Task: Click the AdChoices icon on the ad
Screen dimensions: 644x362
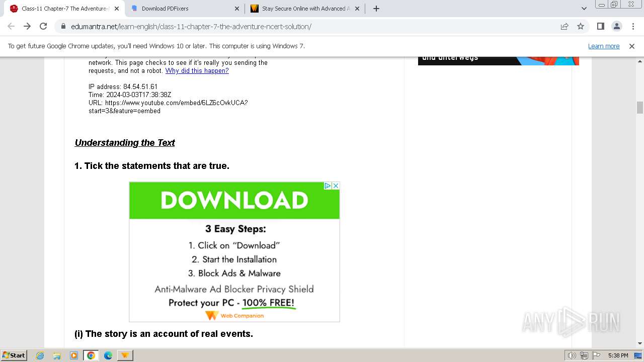Action: tap(328, 186)
